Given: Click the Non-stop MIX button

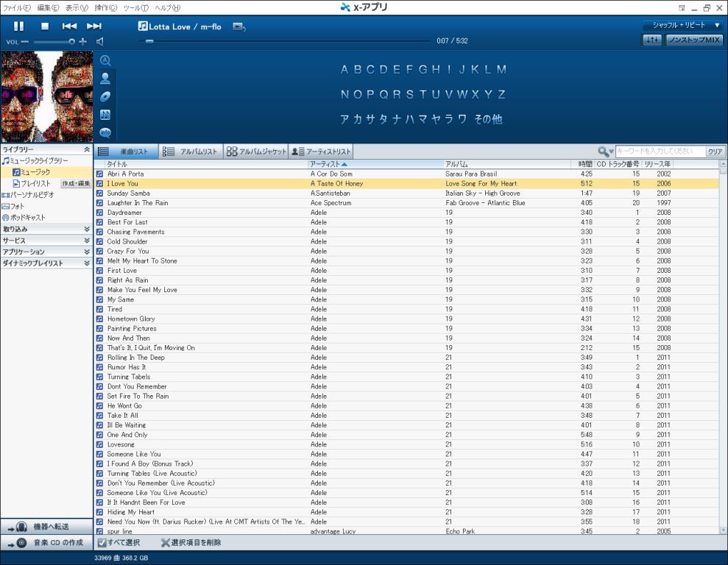Looking at the screenshot, I should click(x=694, y=40).
